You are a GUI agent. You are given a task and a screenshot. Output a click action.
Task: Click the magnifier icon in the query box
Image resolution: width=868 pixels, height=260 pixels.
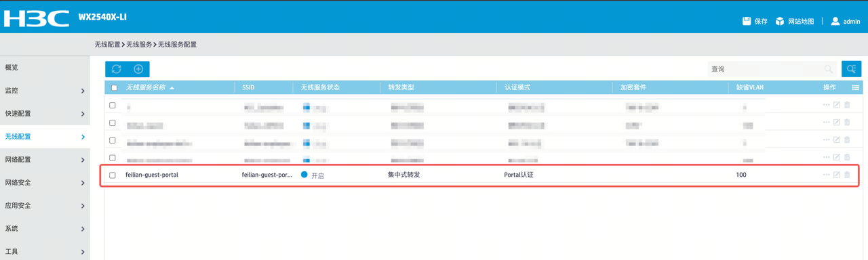coord(829,69)
